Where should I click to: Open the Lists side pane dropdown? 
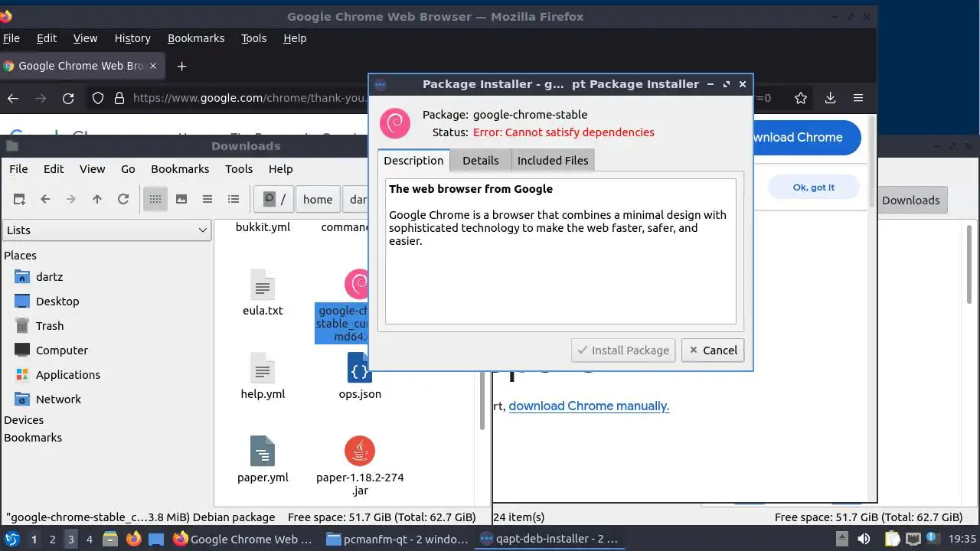click(106, 230)
